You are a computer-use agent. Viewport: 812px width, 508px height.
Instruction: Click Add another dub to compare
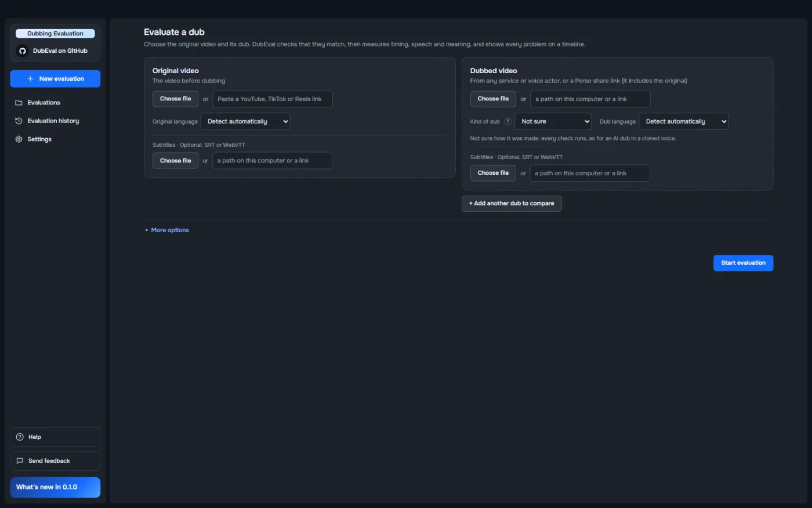click(x=512, y=204)
